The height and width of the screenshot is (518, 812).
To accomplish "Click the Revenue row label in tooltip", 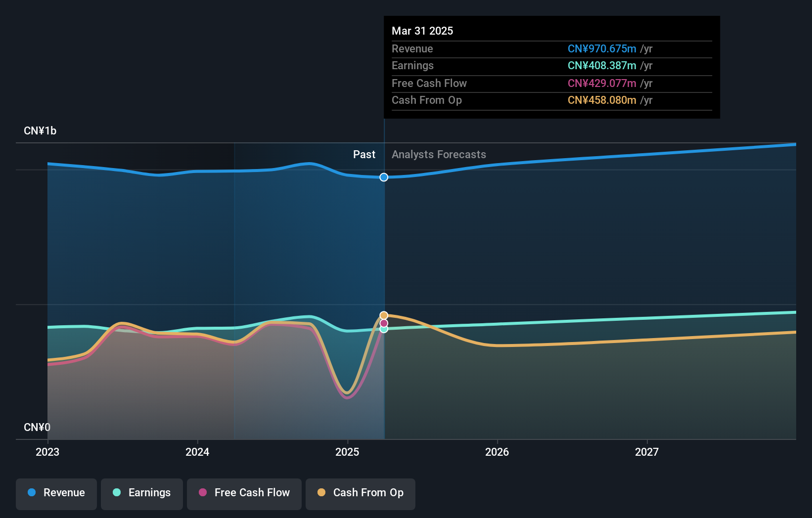I will (412, 49).
